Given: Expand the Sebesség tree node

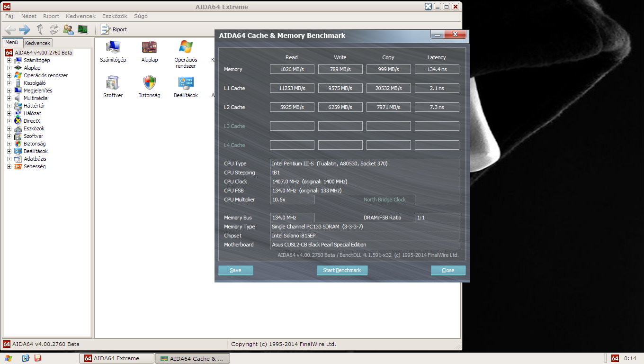Looking at the screenshot, I should 9,166.
